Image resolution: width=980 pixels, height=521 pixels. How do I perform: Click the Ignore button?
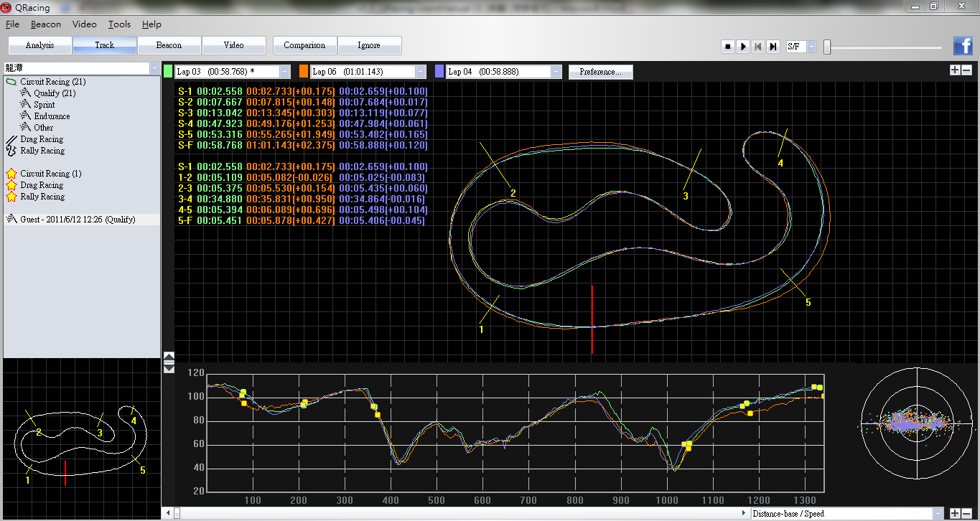tap(369, 45)
